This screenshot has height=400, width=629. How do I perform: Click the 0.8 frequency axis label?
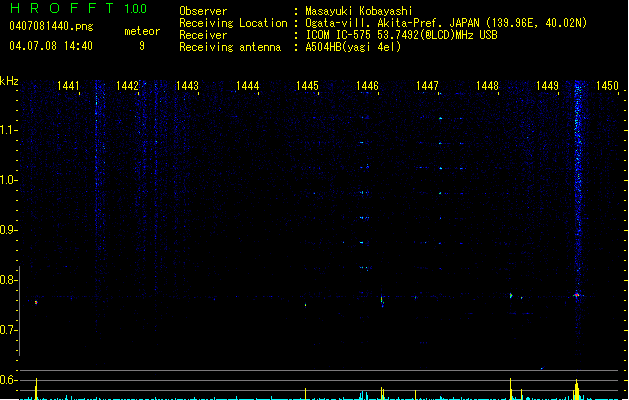point(8,280)
